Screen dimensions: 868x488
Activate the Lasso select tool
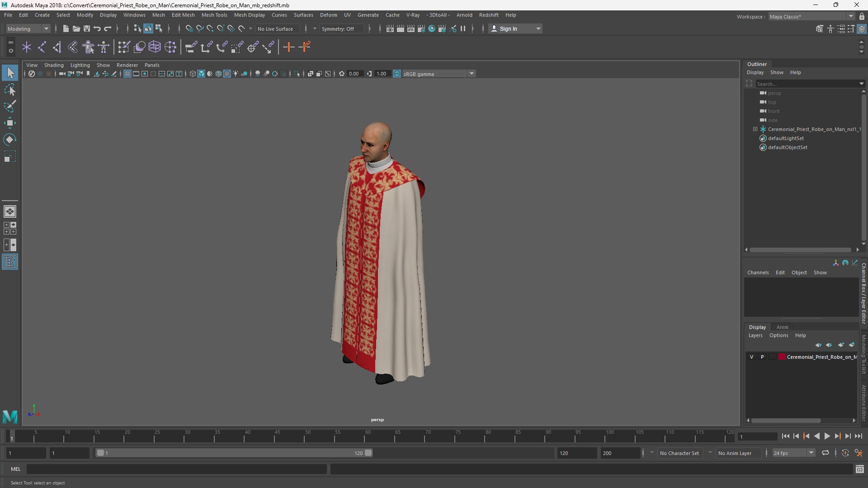coord(10,89)
